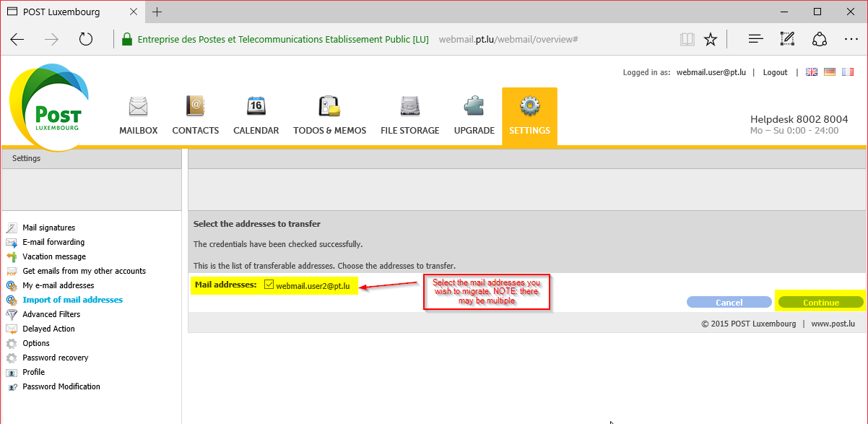
Task: Click the webmail.user@pt.lu logged-in address
Action: coord(711,72)
